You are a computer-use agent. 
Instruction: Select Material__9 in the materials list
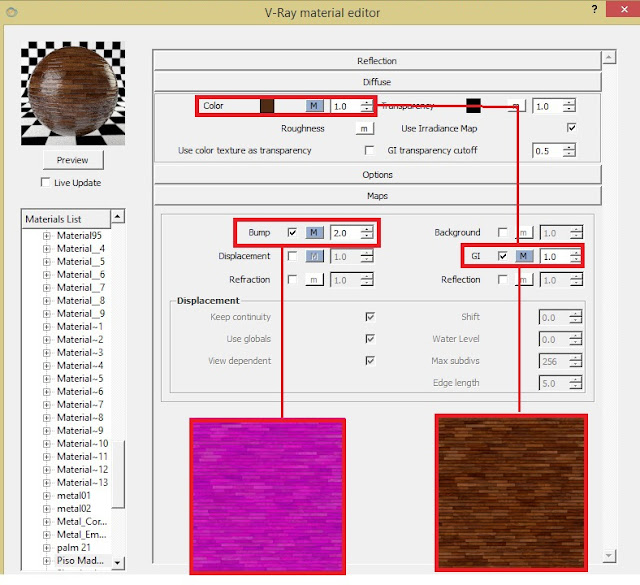81,314
